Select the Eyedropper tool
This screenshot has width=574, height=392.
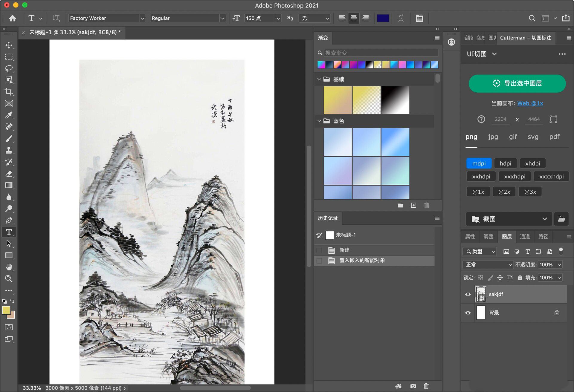click(x=9, y=115)
